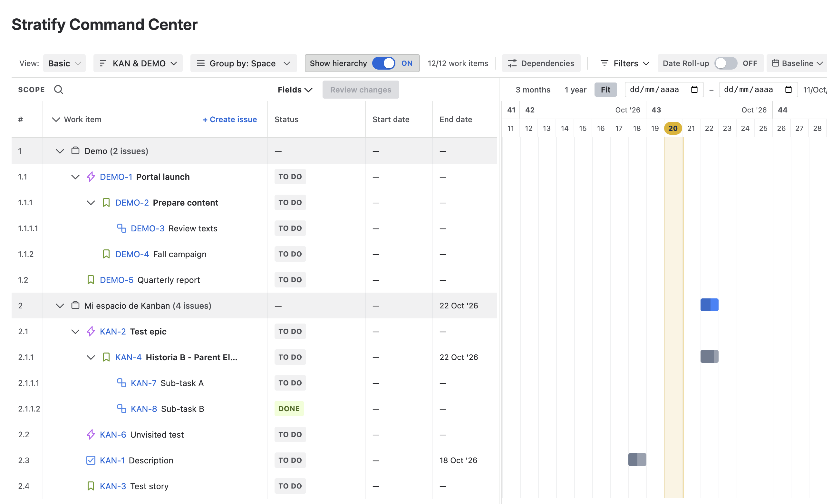Click the gray Gantt bar for KAN-1
Image resolution: width=832 pixels, height=504 pixels.
637,460
